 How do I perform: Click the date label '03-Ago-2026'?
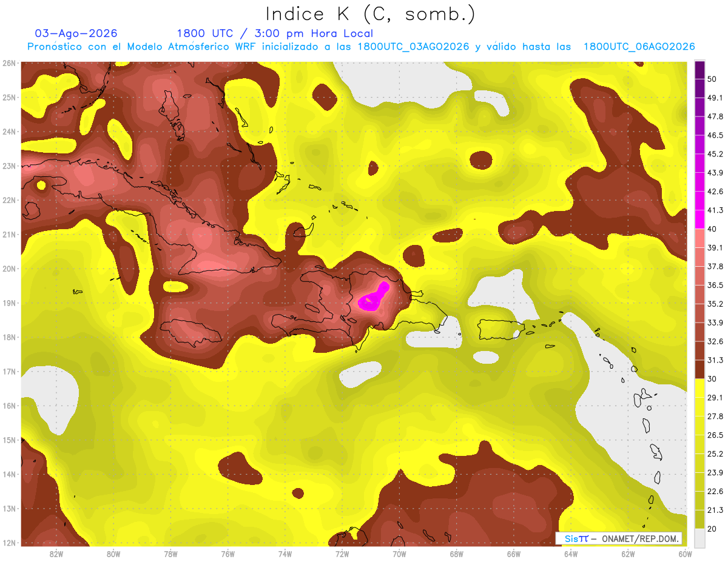click(x=76, y=33)
